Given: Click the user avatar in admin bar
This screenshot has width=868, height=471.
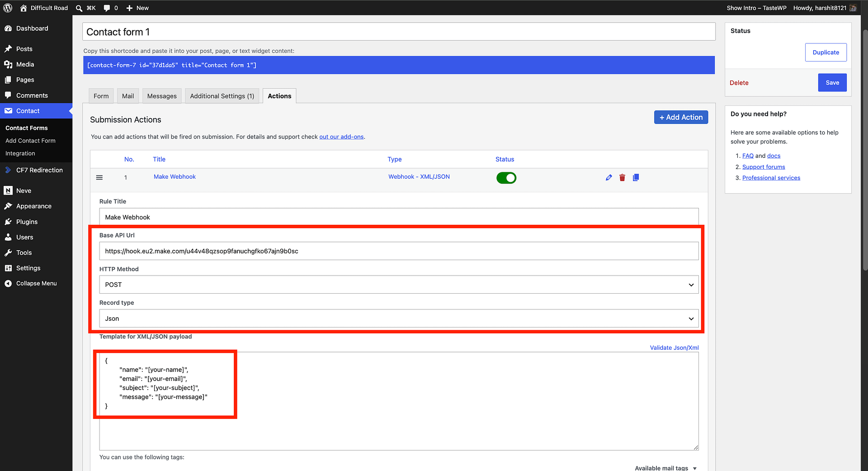Looking at the screenshot, I should click(853, 8).
